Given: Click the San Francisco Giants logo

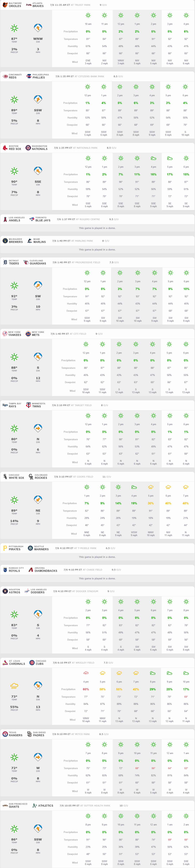Looking at the screenshot, I should (5, 805).
